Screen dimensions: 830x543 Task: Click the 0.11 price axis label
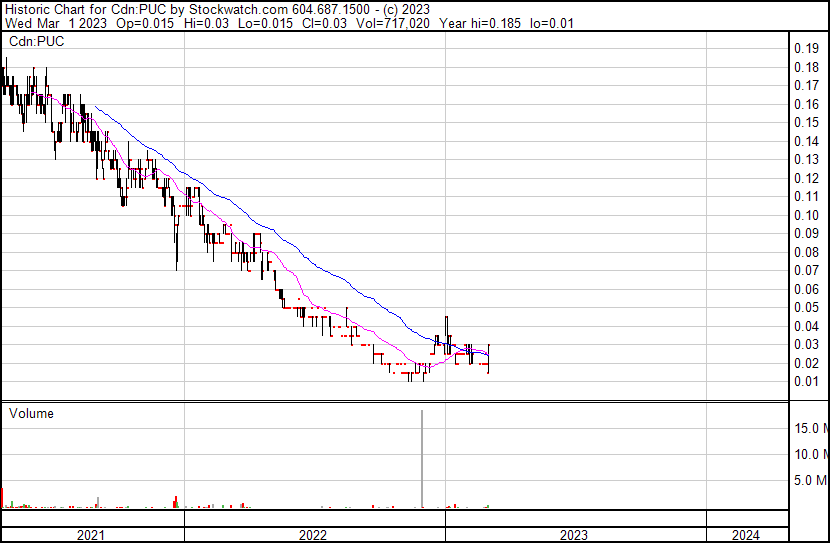(806, 196)
